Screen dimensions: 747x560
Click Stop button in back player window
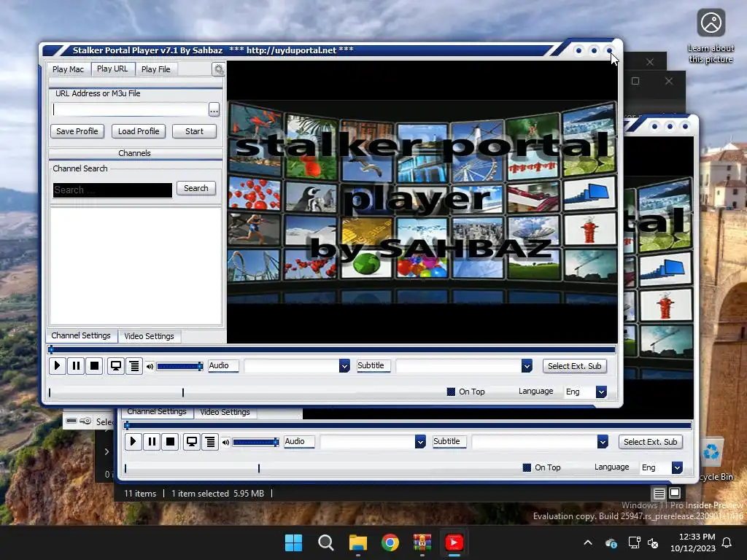pyautogui.click(x=170, y=441)
